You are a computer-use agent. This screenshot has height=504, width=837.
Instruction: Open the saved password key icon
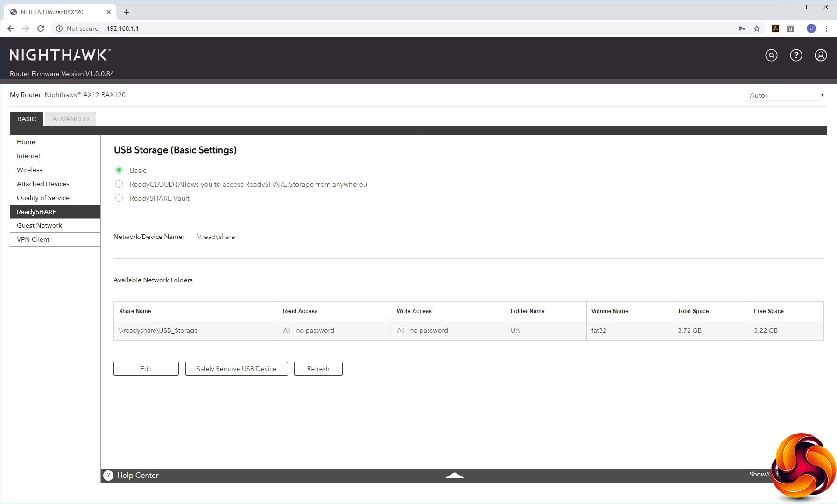(x=742, y=28)
